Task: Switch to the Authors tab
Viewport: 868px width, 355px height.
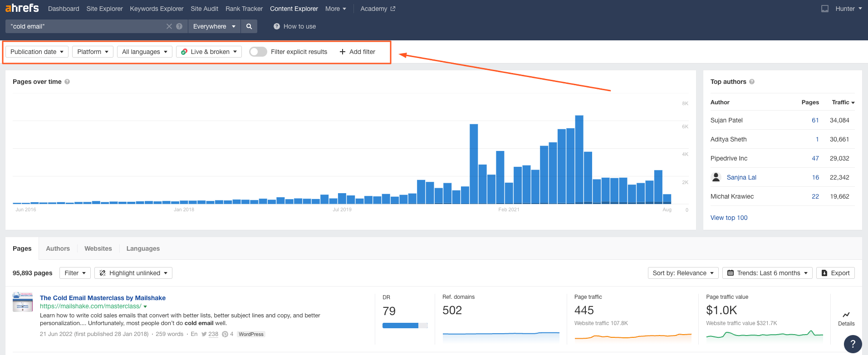Action: 58,248
